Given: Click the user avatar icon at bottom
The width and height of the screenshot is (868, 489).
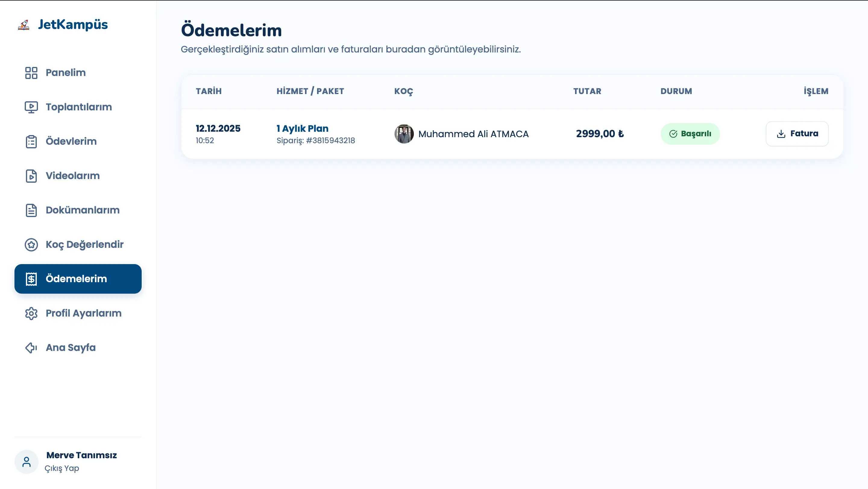Looking at the screenshot, I should [26, 462].
